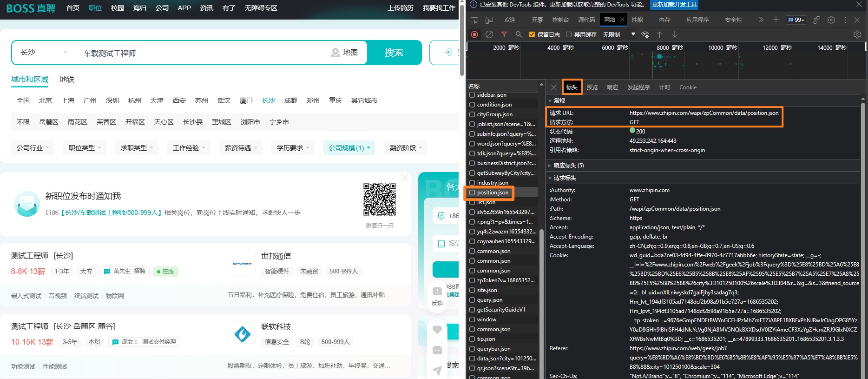
Task: Switch to the 响应 tab
Action: pyautogui.click(x=612, y=87)
